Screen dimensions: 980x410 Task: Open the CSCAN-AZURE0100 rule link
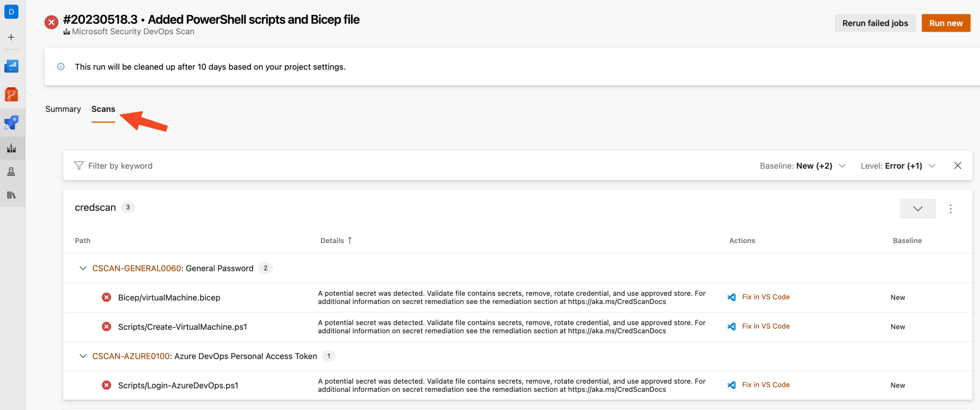tap(131, 356)
